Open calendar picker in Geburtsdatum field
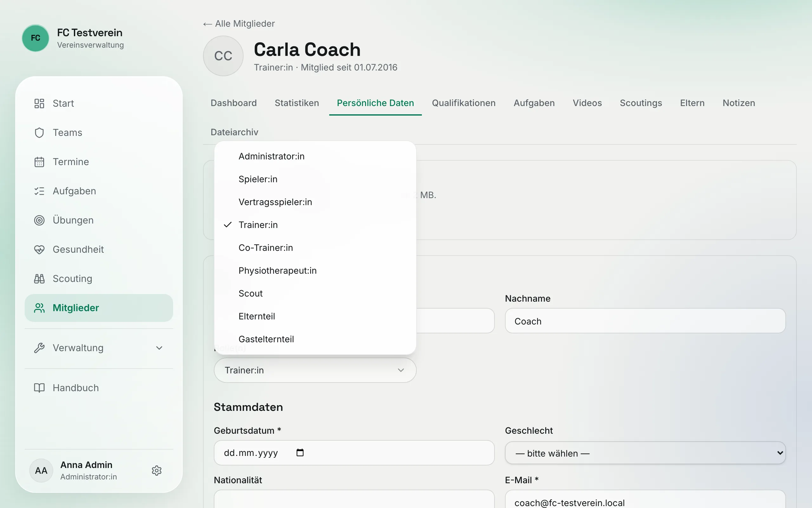812x508 pixels. [300, 452]
